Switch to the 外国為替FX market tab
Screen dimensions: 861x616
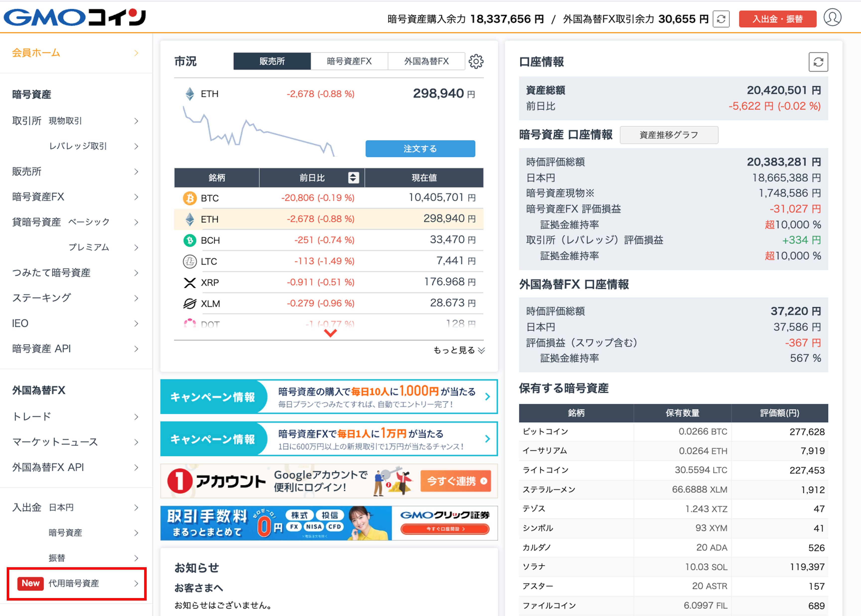point(426,61)
